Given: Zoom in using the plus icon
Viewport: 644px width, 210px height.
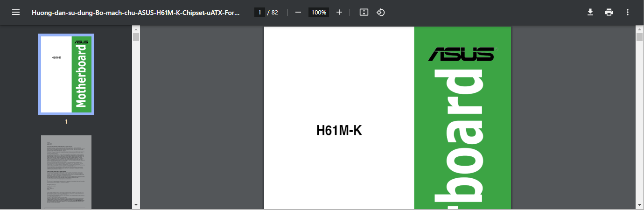Looking at the screenshot, I should point(339,13).
